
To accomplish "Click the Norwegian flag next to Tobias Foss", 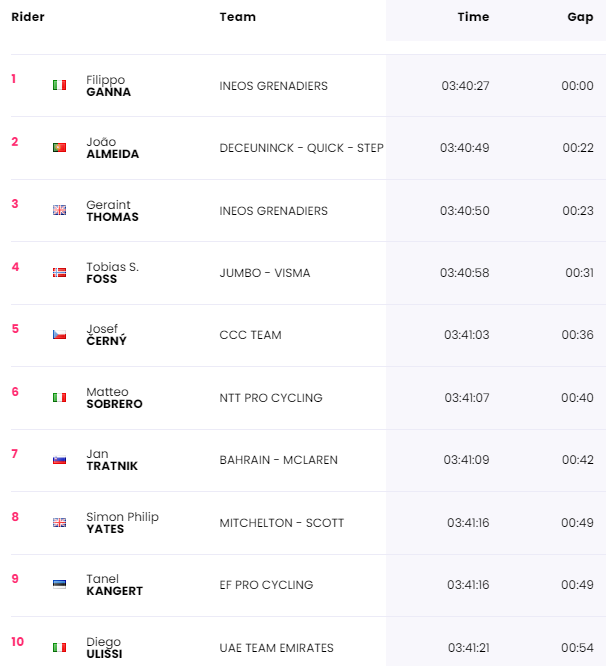I will [x=59, y=273].
